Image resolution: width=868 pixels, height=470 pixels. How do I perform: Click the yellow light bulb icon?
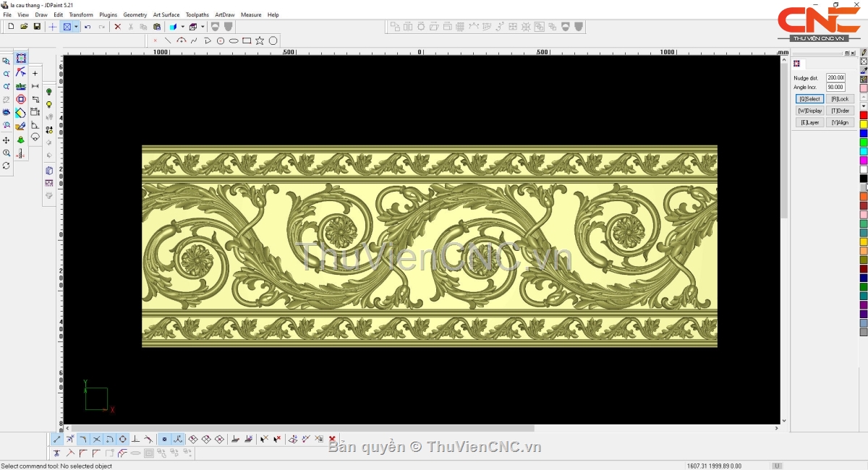point(49,104)
